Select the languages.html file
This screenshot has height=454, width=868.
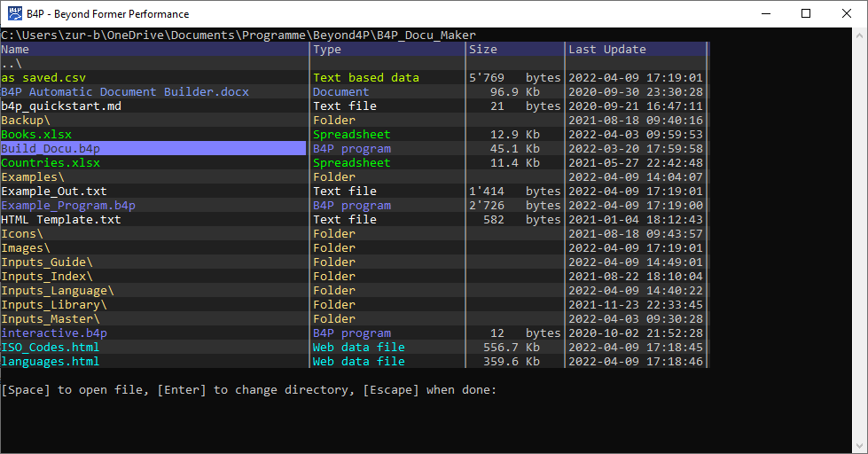point(51,362)
